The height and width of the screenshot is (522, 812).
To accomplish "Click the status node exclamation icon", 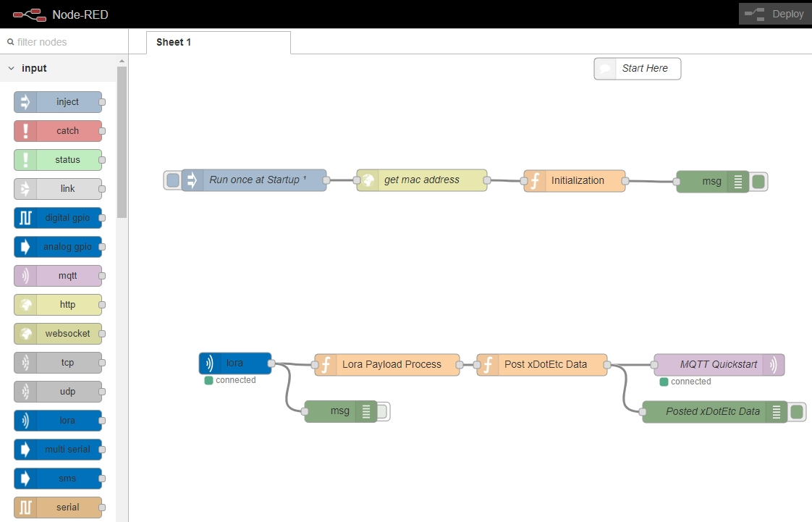I will pyautogui.click(x=25, y=160).
